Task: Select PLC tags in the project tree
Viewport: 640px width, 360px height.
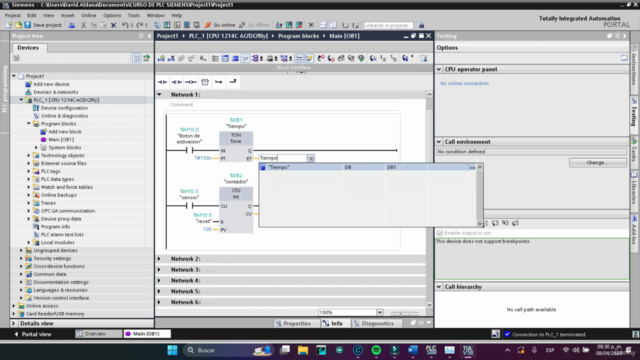Action: tap(50, 171)
